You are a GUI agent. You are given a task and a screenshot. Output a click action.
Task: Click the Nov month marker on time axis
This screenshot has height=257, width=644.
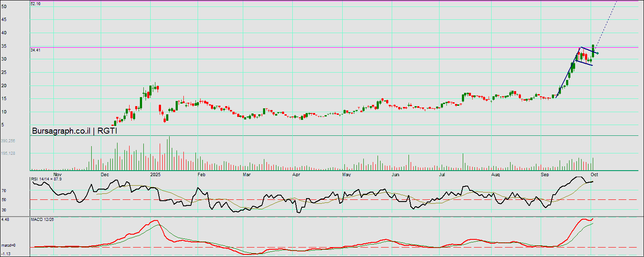[x=58, y=175]
